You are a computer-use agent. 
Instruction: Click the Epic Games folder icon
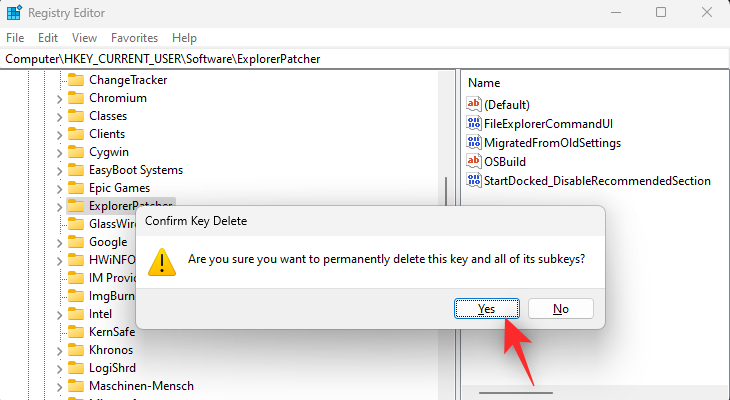75,188
